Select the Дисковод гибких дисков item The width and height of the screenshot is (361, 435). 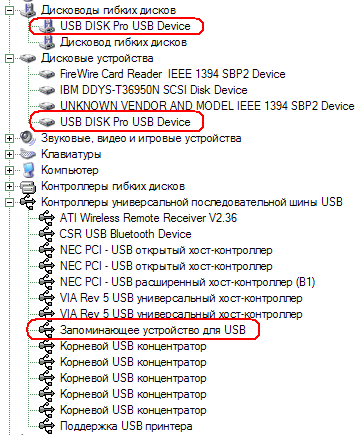[x=123, y=42]
